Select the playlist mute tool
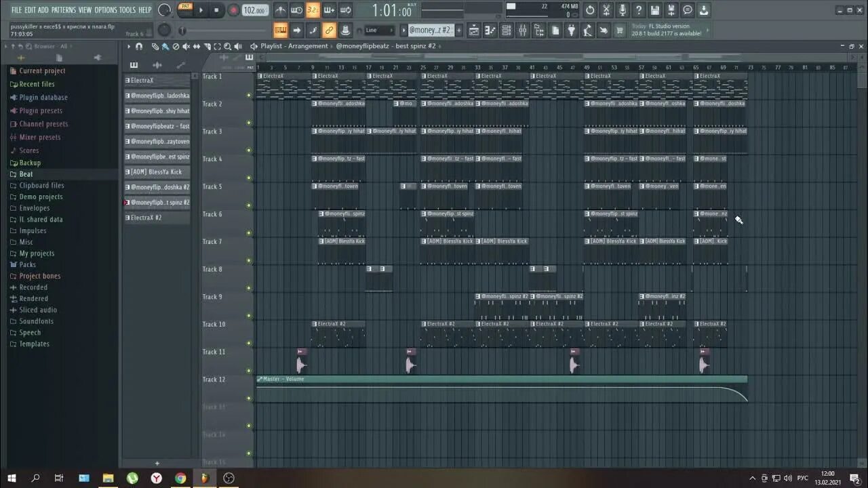This screenshot has width=868, height=488. (186, 46)
